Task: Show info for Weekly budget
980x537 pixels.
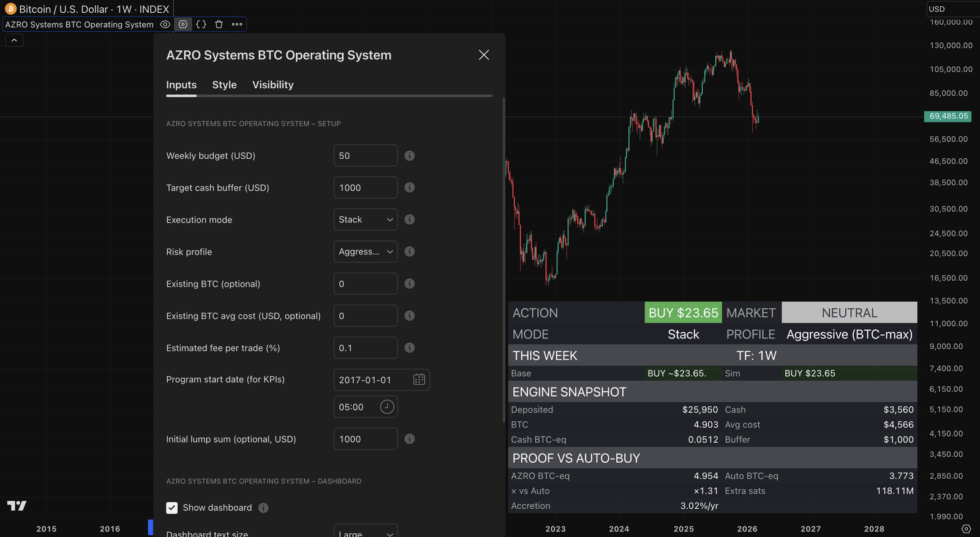Action: pyautogui.click(x=410, y=156)
